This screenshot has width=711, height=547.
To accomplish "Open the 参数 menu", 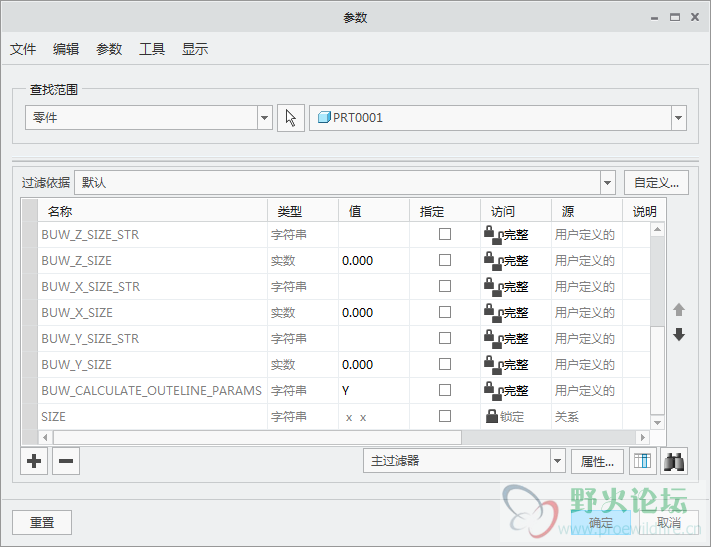I will [x=109, y=49].
